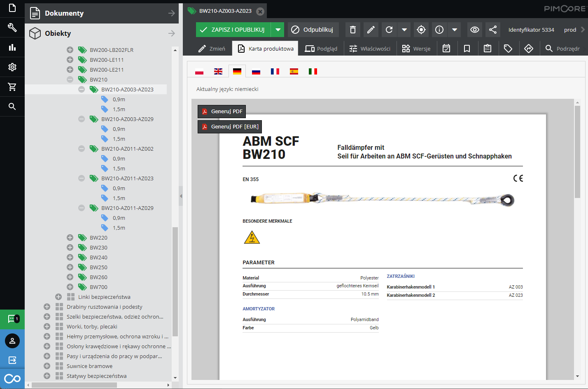The image size is (588, 389).
Task: Open the notifications chat icon with badge
Action: (12, 319)
